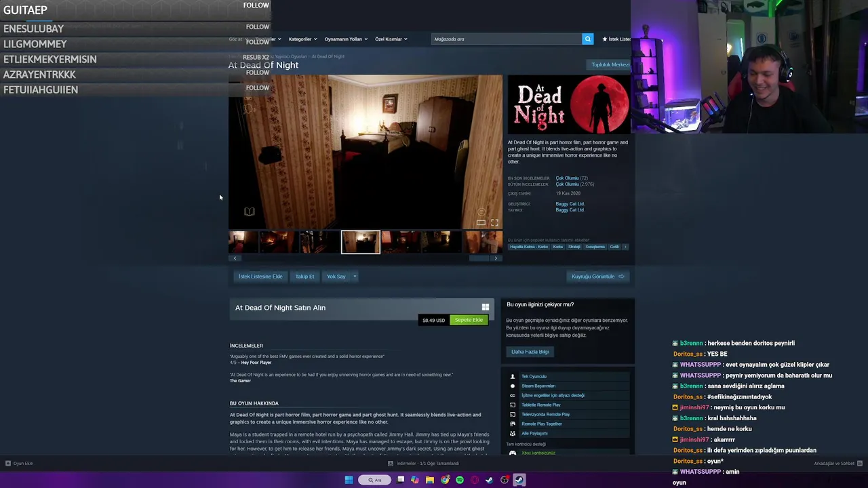The width and height of the screenshot is (868, 488).
Task: Open Spotify from the taskbar
Action: click(x=460, y=480)
